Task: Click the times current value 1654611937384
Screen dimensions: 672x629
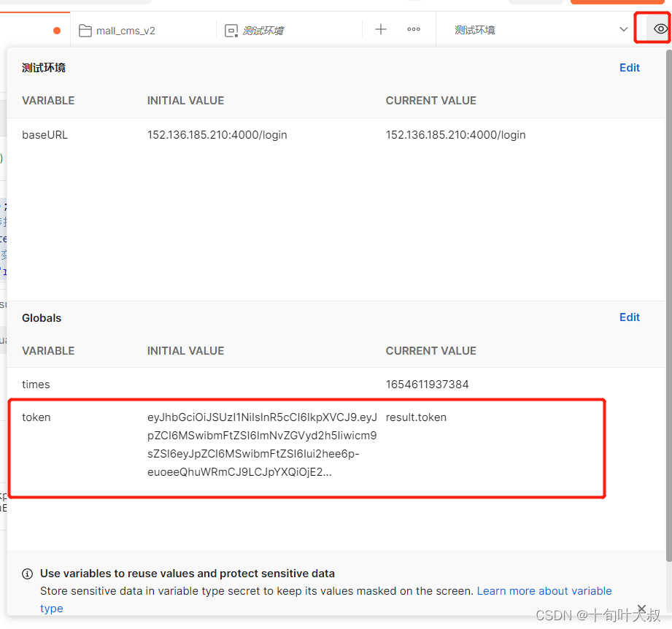Action: pos(427,385)
